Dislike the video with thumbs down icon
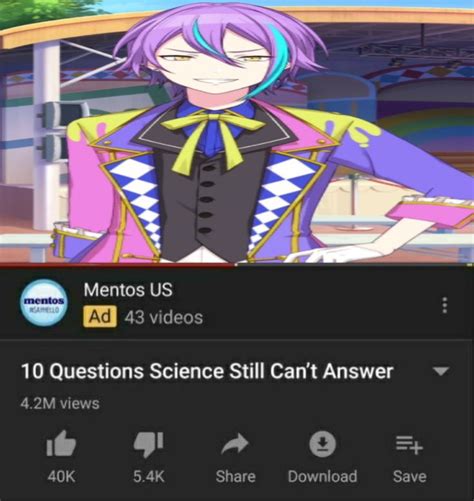 tap(149, 444)
